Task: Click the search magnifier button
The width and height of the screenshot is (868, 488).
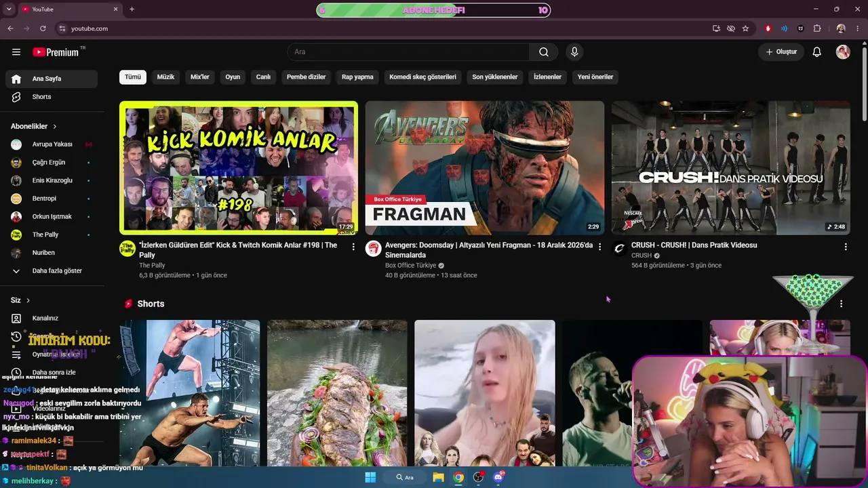Action: 544,52
